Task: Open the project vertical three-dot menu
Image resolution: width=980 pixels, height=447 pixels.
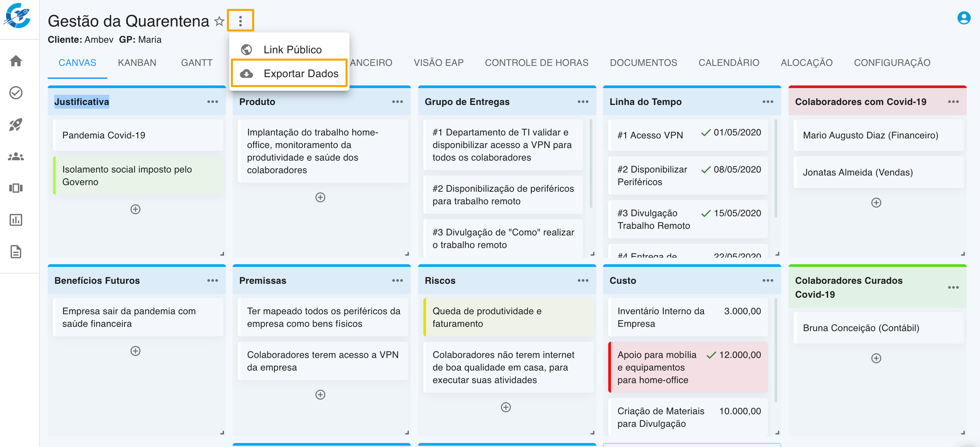Action: click(x=241, y=21)
